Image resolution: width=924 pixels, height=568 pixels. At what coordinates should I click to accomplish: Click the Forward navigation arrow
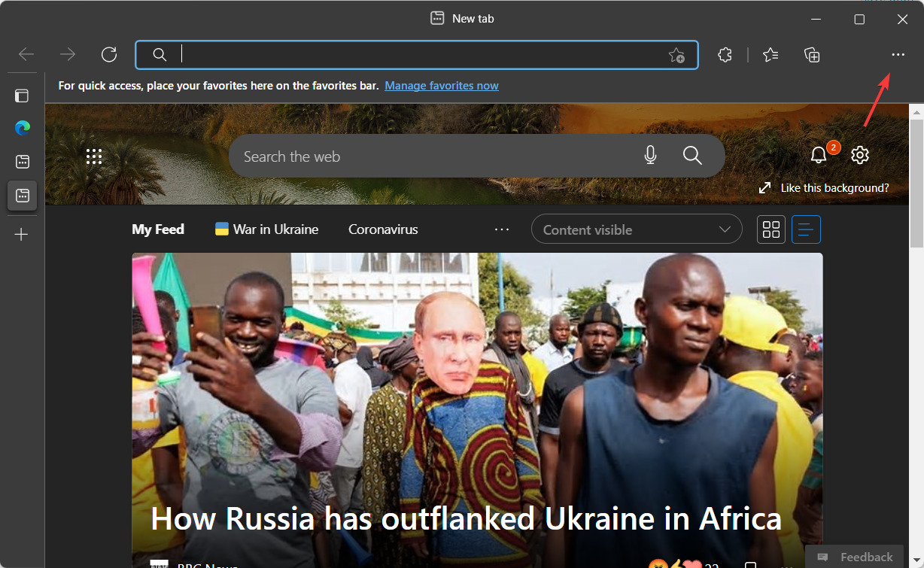[x=68, y=54]
